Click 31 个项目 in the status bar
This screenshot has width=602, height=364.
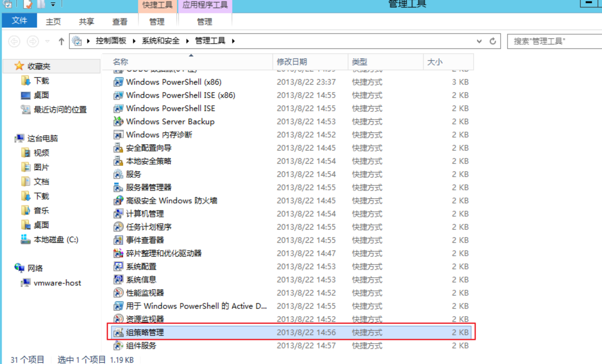(x=28, y=360)
